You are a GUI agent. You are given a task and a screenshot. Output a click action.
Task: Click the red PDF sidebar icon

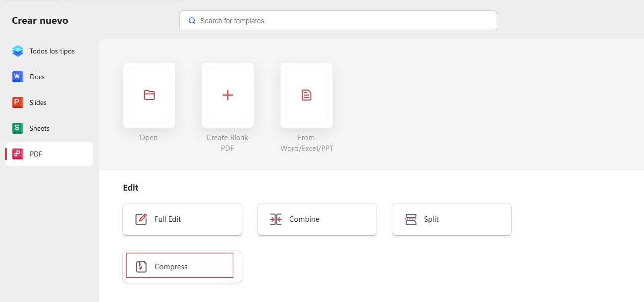(x=18, y=154)
